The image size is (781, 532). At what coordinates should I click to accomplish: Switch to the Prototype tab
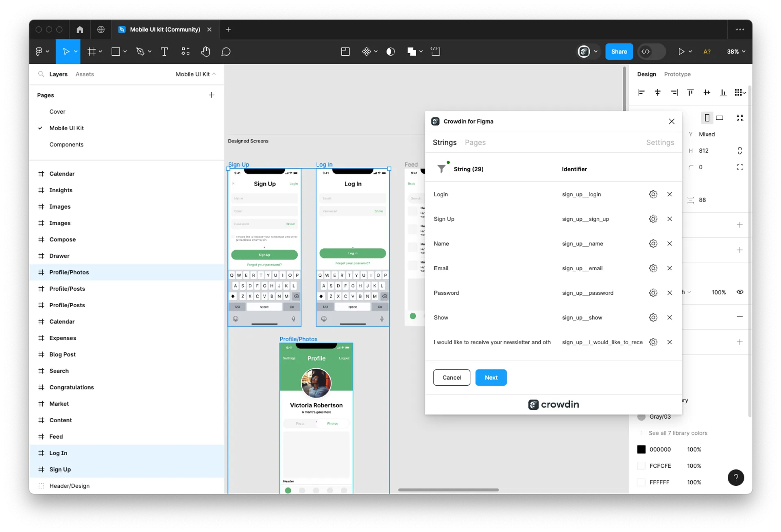677,74
